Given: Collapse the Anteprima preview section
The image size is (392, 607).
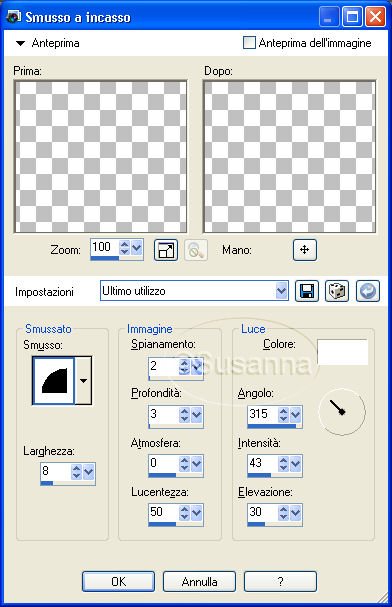Looking at the screenshot, I should (21, 43).
